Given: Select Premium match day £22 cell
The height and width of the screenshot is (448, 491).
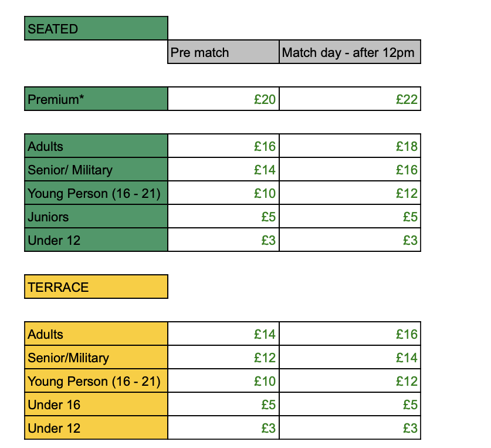Looking at the screenshot, I should 350,99.
